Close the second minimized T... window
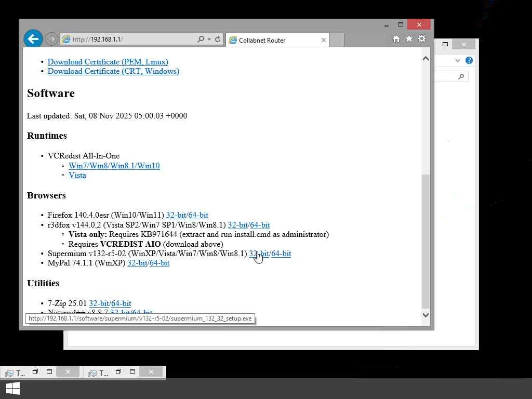This screenshot has height=399, width=532. [151, 371]
